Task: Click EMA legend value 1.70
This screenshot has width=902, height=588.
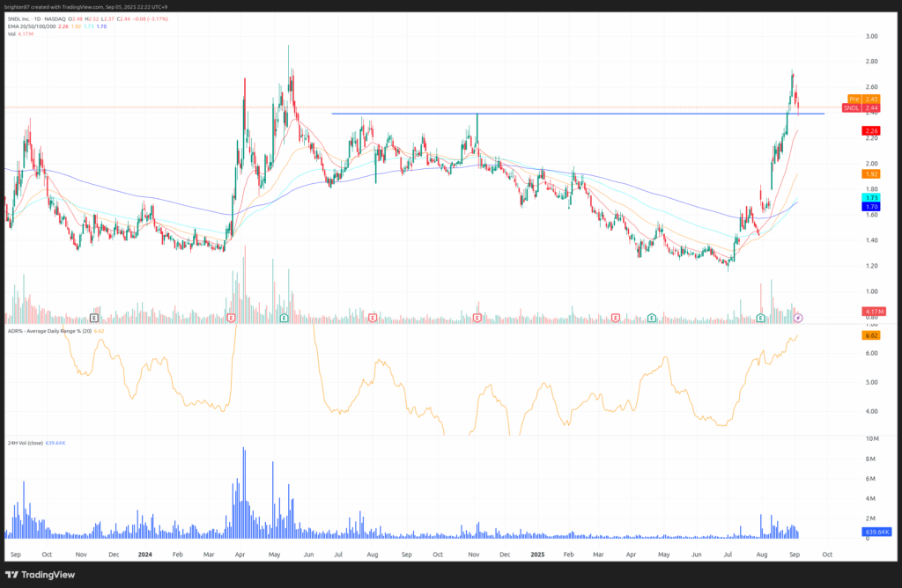Action: click(101, 26)
